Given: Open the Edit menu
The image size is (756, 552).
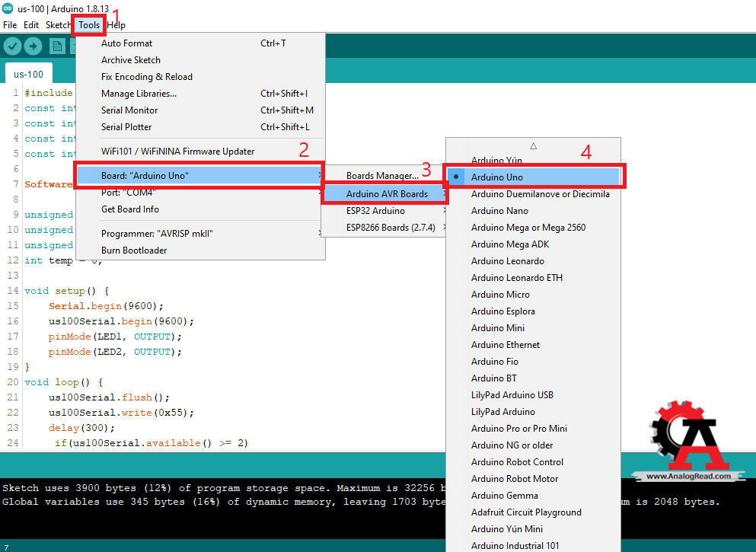Looking at the screenshot, I should point(31,25).
